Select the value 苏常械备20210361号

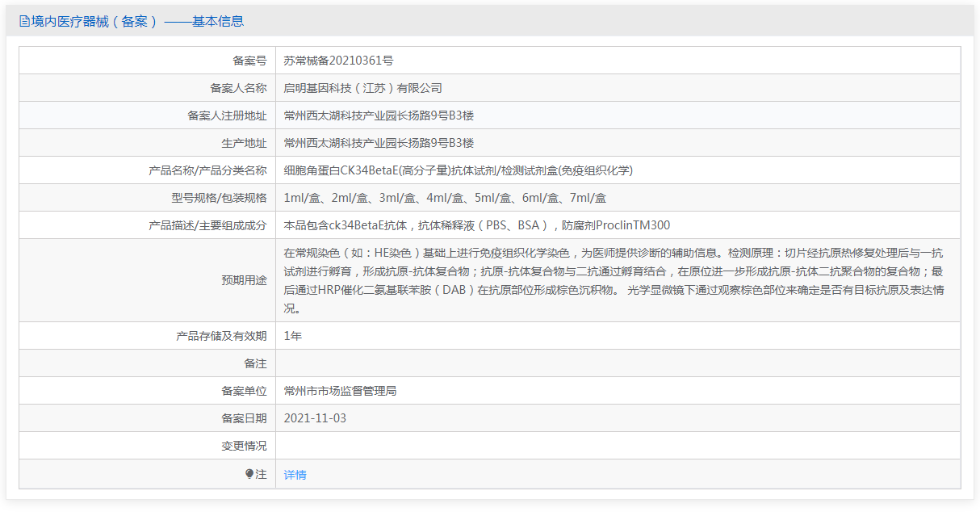339,61
